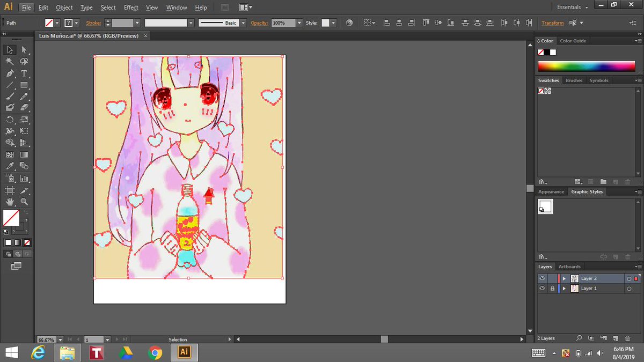The image size is (644, 362).
Task: Select the Type tool
Action: click(24, 73)
